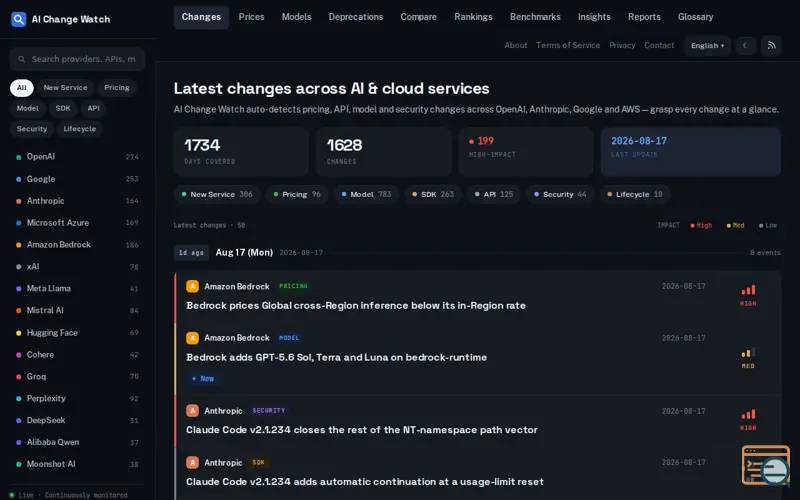Open the About link
Image resolution: width=800 pixels, height=500 pixels.
pyautogui.click(x=516, y=45)
